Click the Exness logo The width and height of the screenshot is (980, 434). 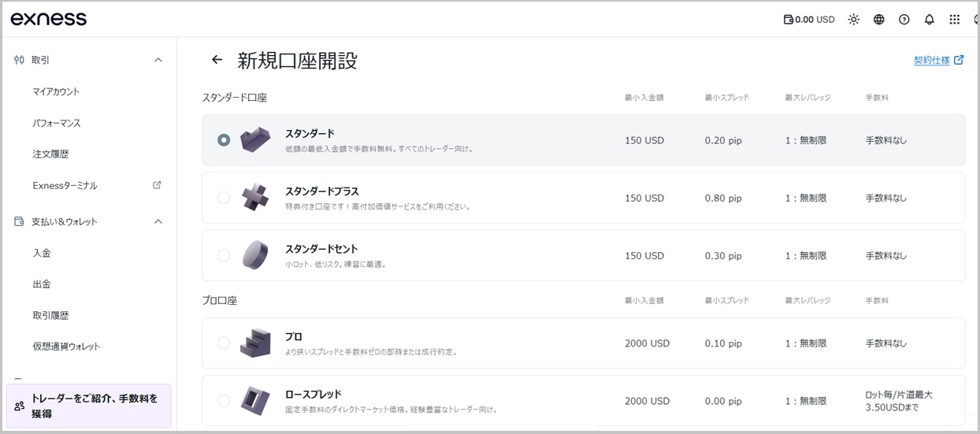(49, 19)
